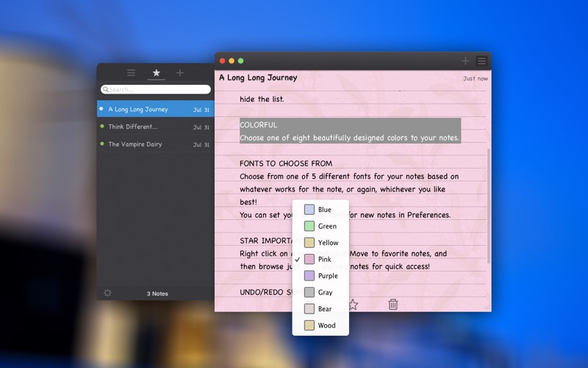
Task: Star this note as favorite
Action: point(353,304)
